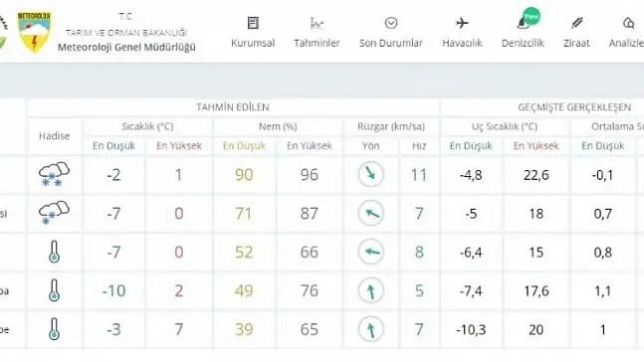Click the Tahminler chart icon
This screenshot has width=644, height=362.
[x=317, y=23]
